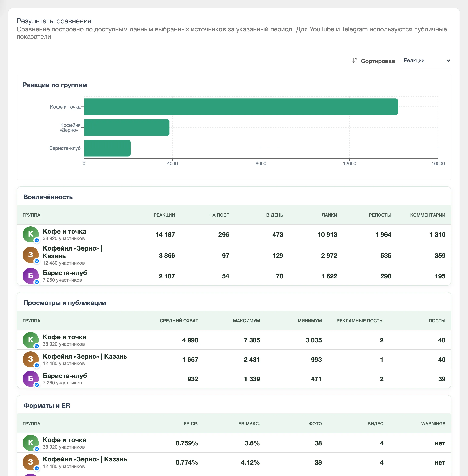Open Бариста-клуб group in Вовлечённость table
This screenshot has height=476, width=468.
point(65,273)
